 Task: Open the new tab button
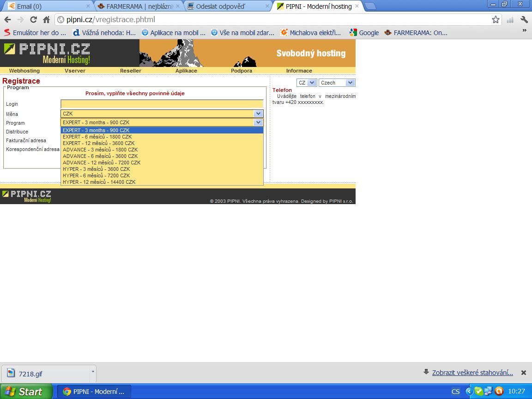tap(370, 6)
